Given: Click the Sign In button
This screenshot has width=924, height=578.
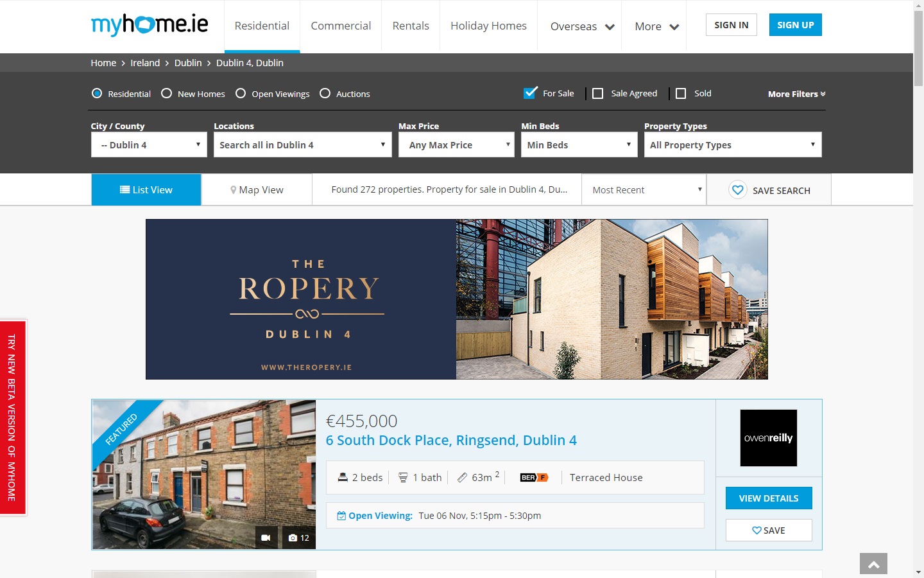Looking at the screenshot, I should pos(732,25).
